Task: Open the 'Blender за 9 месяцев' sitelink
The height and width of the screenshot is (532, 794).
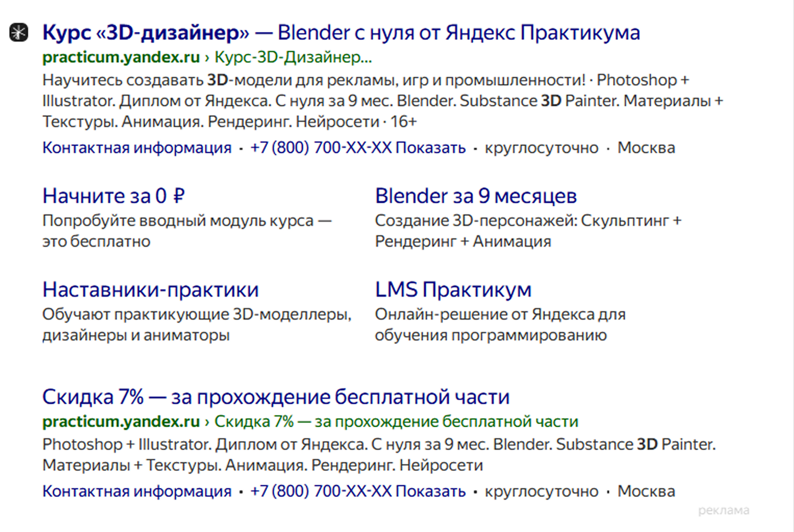Action: (x=476, y=196)
